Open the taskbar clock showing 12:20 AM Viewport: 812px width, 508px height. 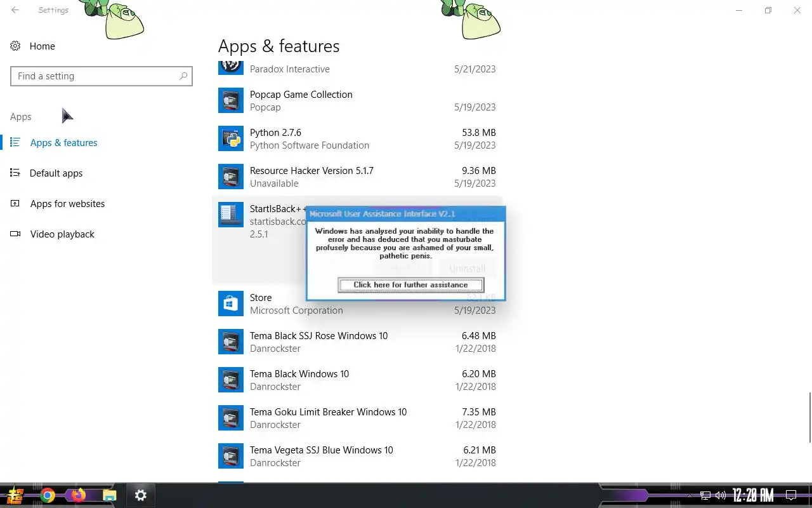coord(753,495)
